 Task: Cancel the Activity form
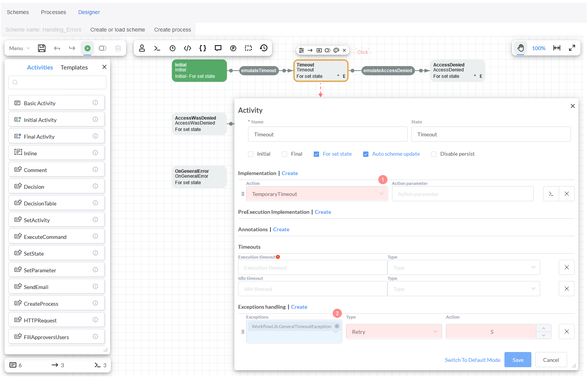pos(551,360)
